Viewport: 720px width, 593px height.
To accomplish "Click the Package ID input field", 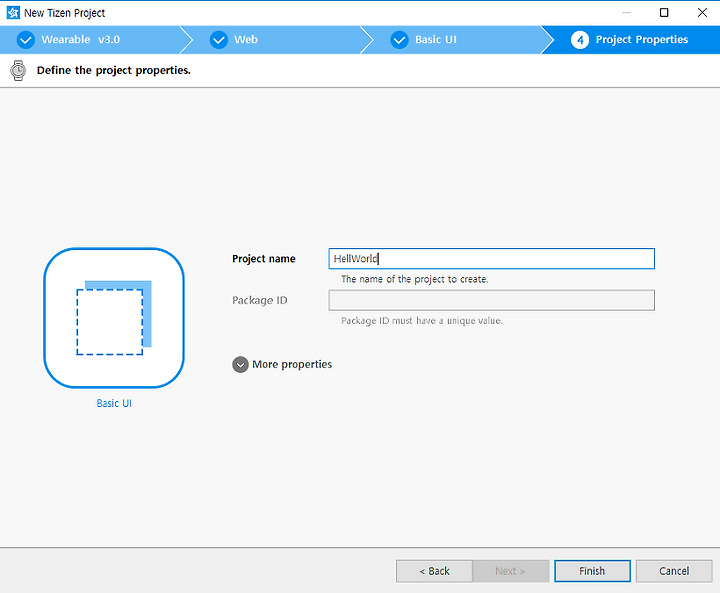I will pyautogui.click(x=491, y=300).
